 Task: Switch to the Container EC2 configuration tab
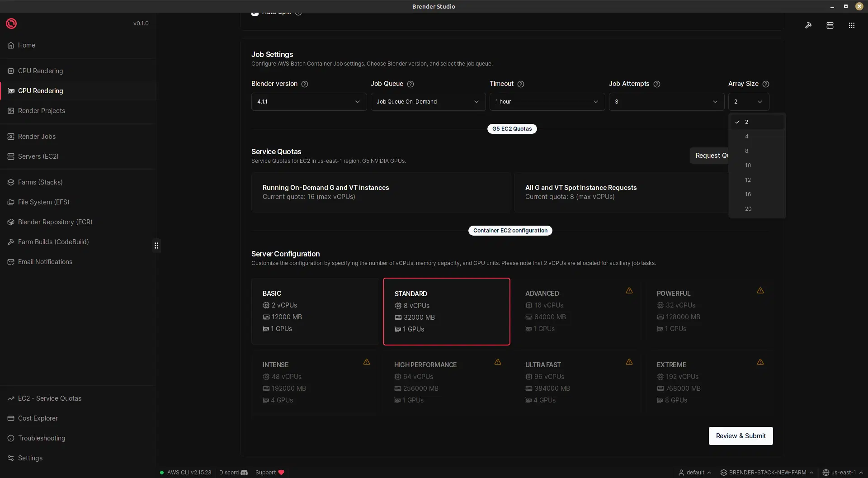tap(510, 230)
